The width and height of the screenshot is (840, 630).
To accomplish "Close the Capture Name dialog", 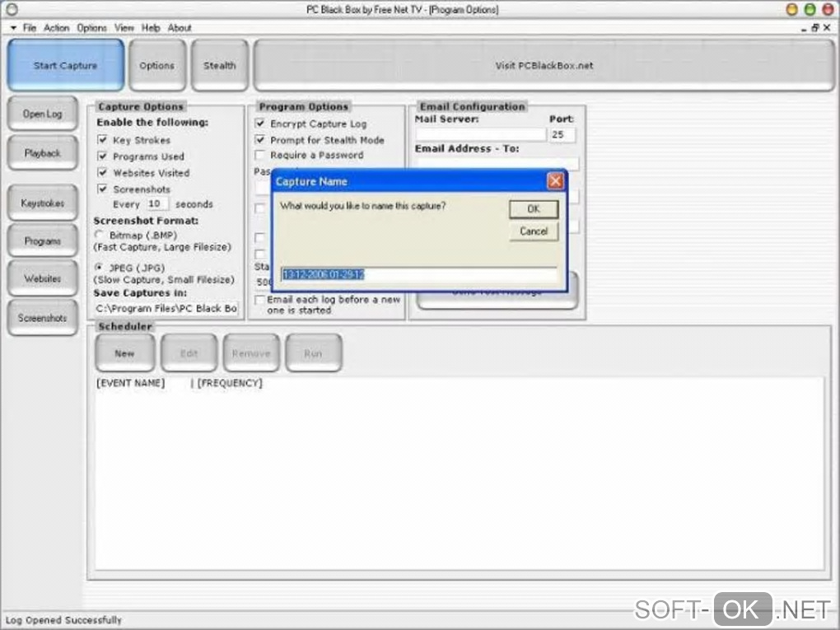I will [555, 181].
